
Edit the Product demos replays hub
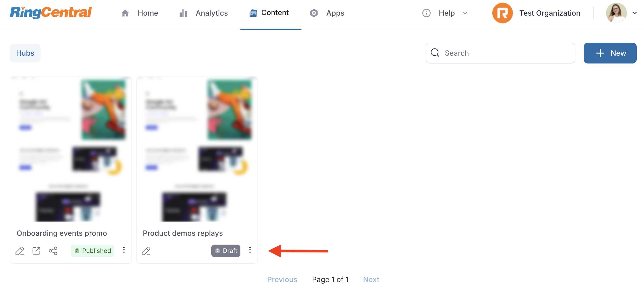(x=146, y=251)
